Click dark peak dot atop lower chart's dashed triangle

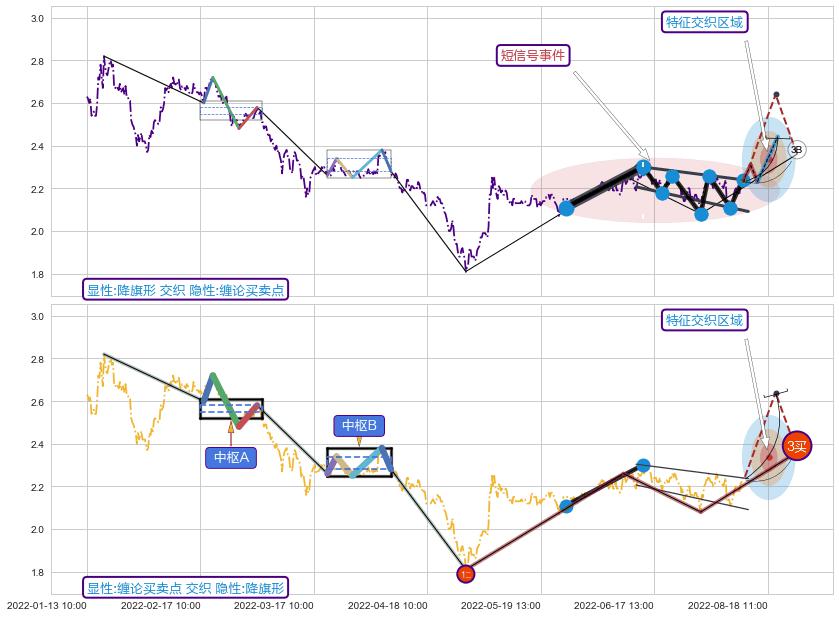click(x=776, y=393)
